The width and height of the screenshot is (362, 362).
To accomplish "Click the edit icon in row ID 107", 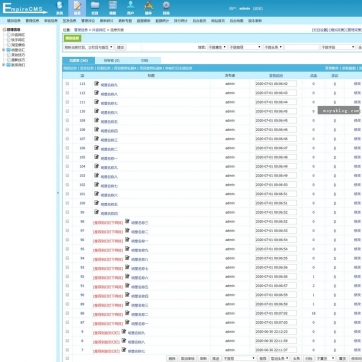I will pyautogui.click(x=96, y=138).
